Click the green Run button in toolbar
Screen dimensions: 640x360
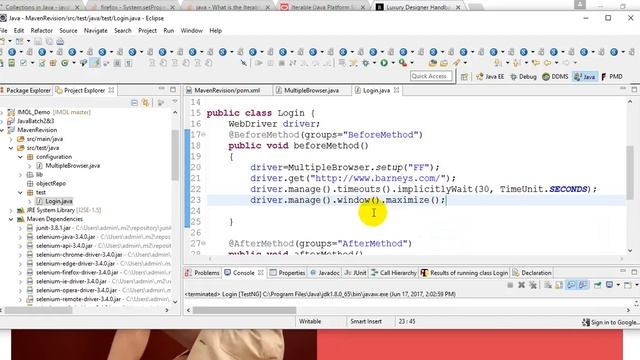point(384,63)
